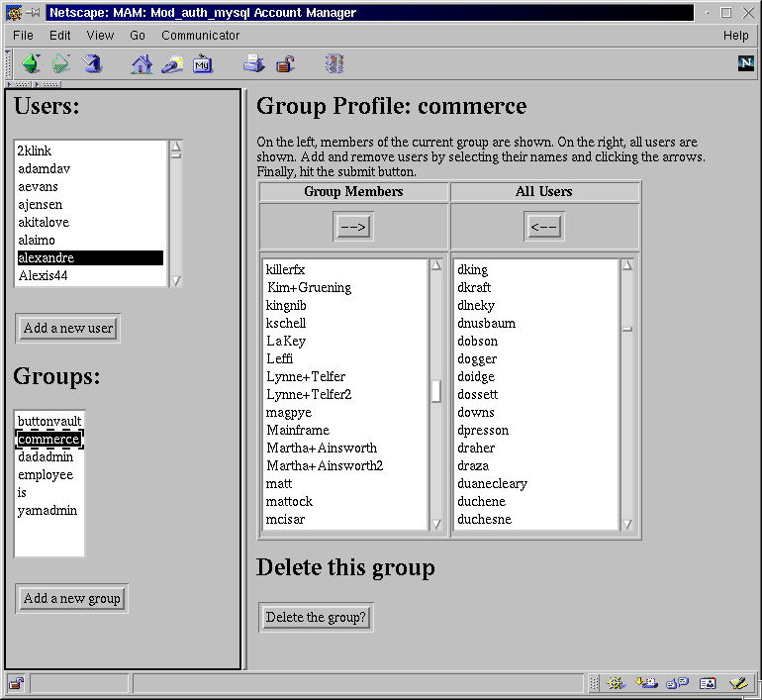Viewport: 762px width, 700px height.
Task: Click the <-- add user arrow button
Action: [x=544, y=227]
